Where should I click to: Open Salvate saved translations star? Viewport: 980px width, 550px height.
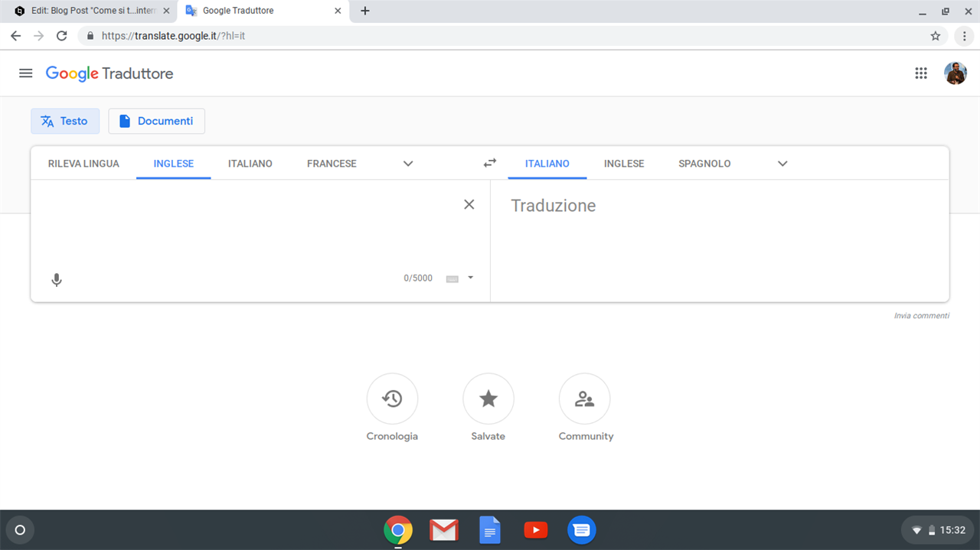click(488, 399)
